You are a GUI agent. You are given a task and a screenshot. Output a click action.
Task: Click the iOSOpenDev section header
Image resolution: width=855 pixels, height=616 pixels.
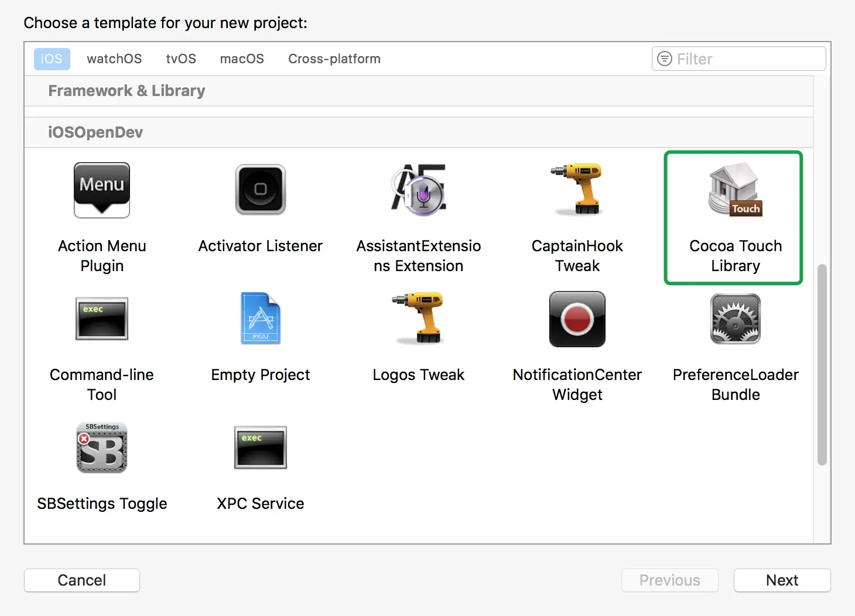(x=419, y=132)
